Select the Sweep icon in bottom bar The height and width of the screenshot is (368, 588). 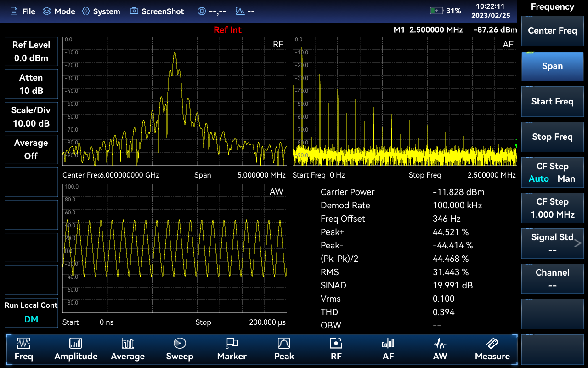tap(179, 344)
